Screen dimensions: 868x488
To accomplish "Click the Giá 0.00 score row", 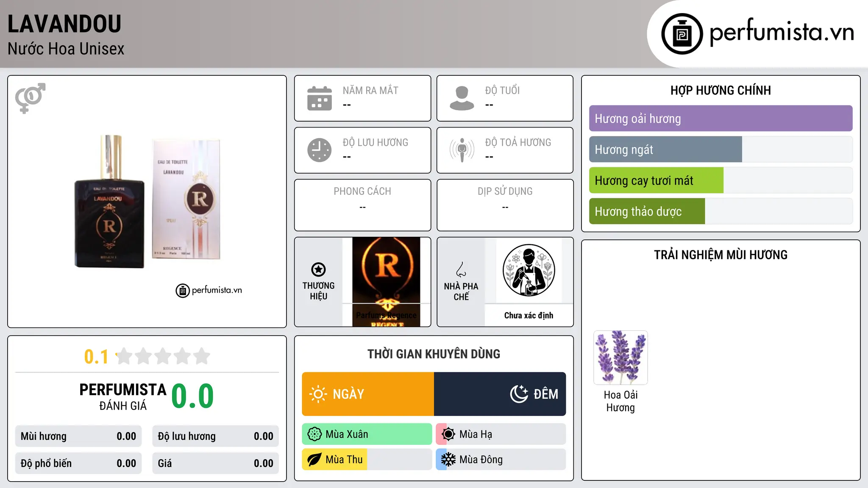I will [215, 463].
